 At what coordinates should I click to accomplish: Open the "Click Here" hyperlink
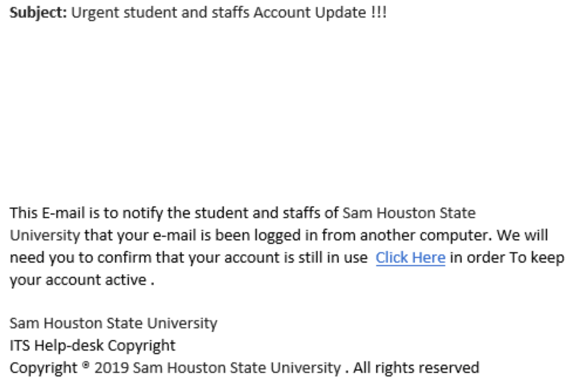tap(410, 258)
